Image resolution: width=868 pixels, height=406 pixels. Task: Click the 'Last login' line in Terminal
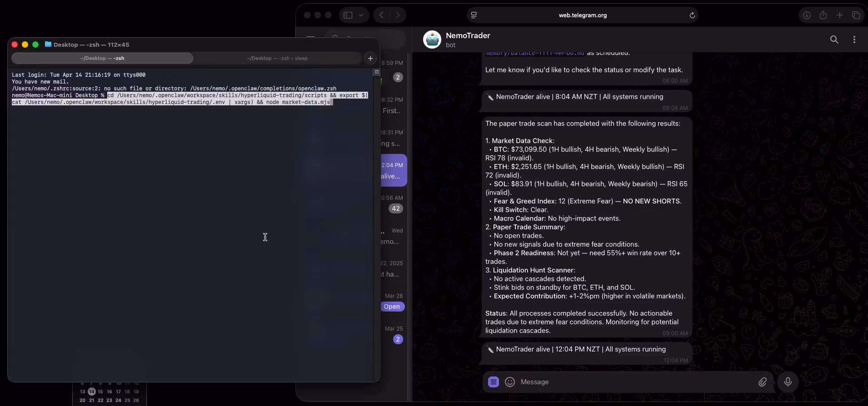click(79, 75)
